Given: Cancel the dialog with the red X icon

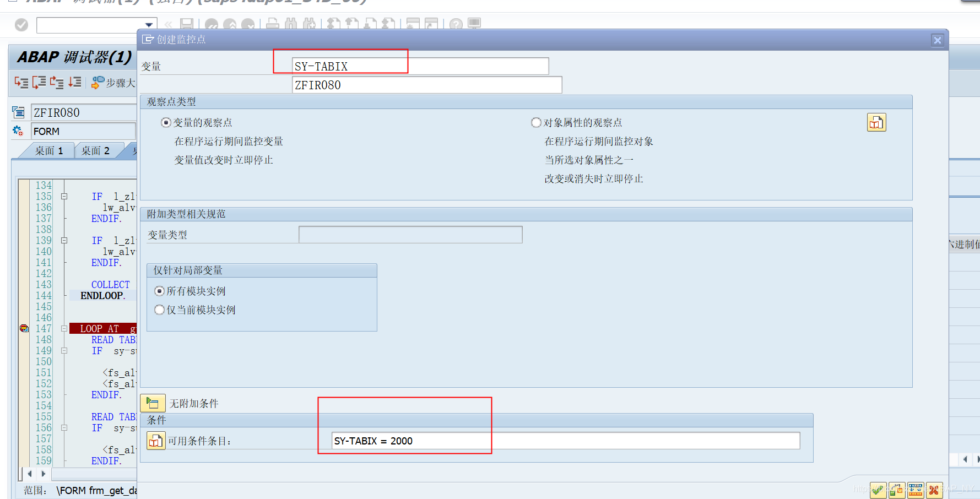Looking at the screenshot, I should [x=934, y=490].
